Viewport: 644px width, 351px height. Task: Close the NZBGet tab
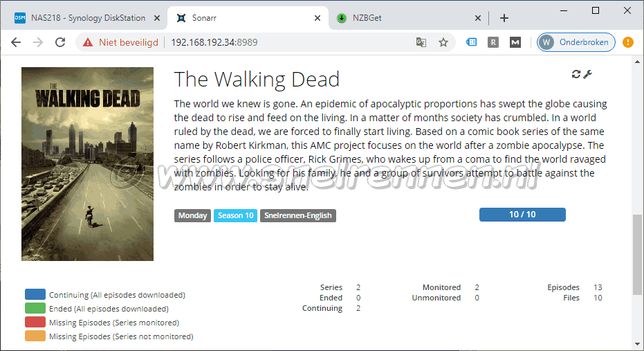click(478, 18)
